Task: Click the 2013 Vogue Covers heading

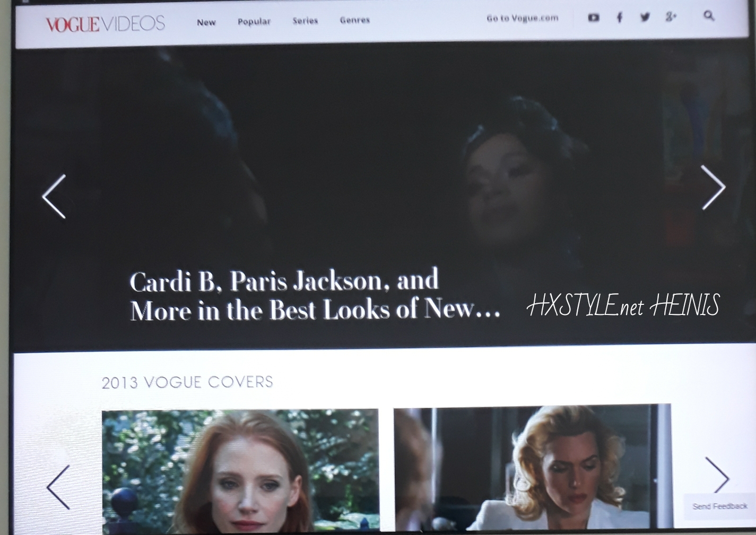Action: pos(187,382)
